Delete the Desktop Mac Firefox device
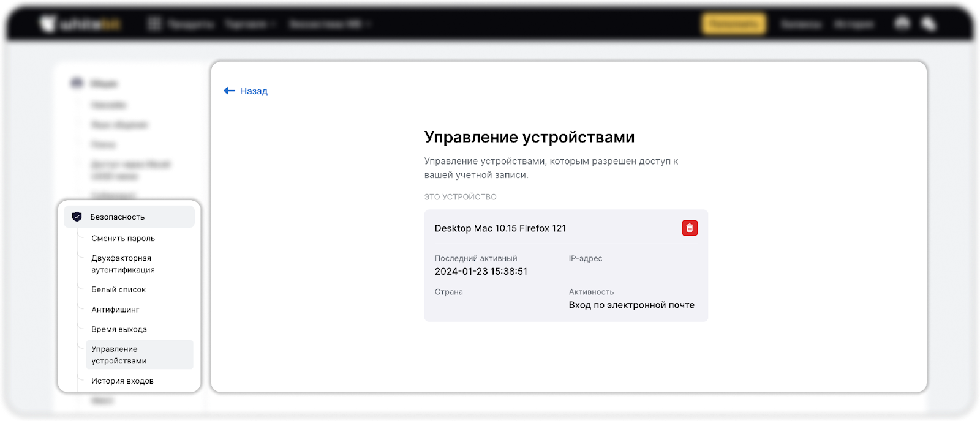 690,228
